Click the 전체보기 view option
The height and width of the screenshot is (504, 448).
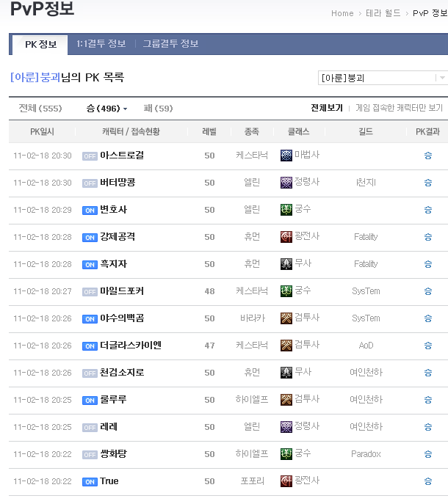coord(326,108)
